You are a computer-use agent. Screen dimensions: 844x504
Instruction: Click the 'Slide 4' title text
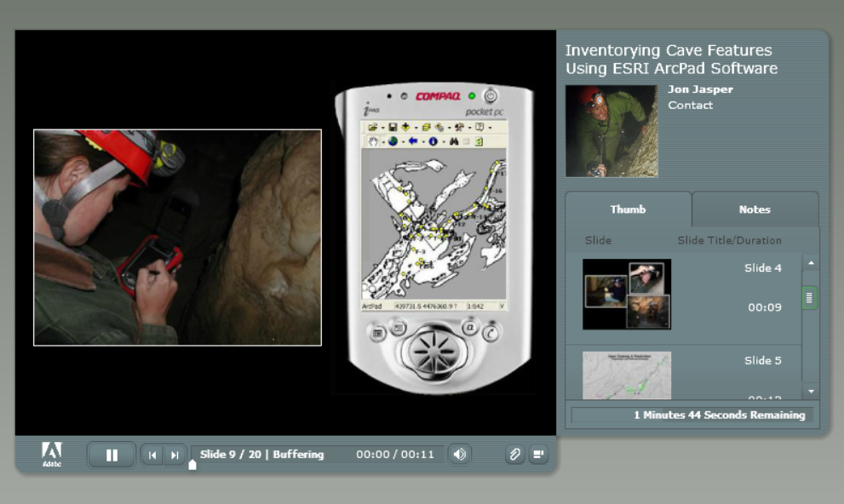tap(763, 268)
